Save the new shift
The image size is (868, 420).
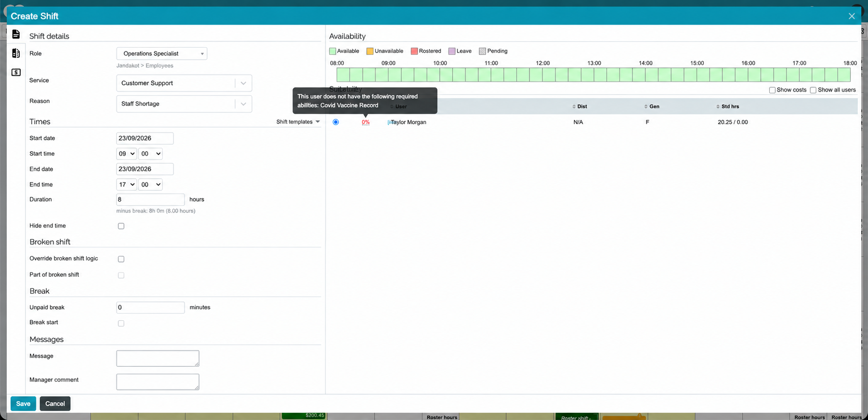23,404
